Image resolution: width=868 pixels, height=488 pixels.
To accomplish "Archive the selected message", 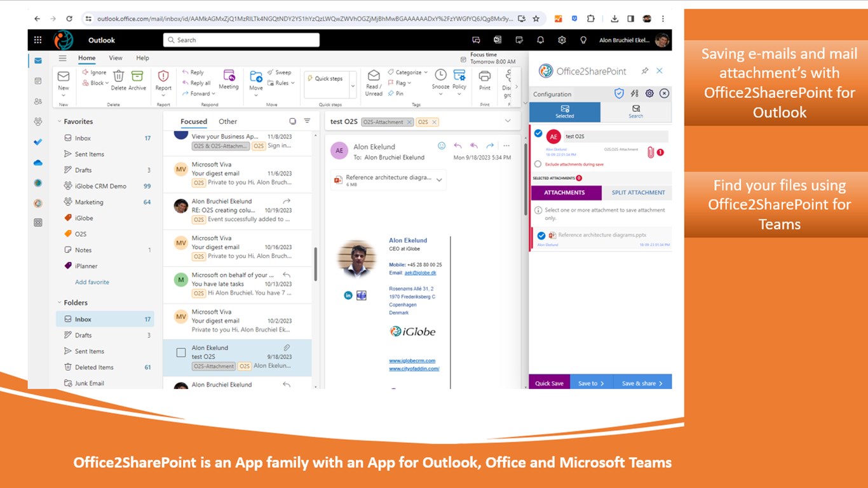I will [137, 80].
